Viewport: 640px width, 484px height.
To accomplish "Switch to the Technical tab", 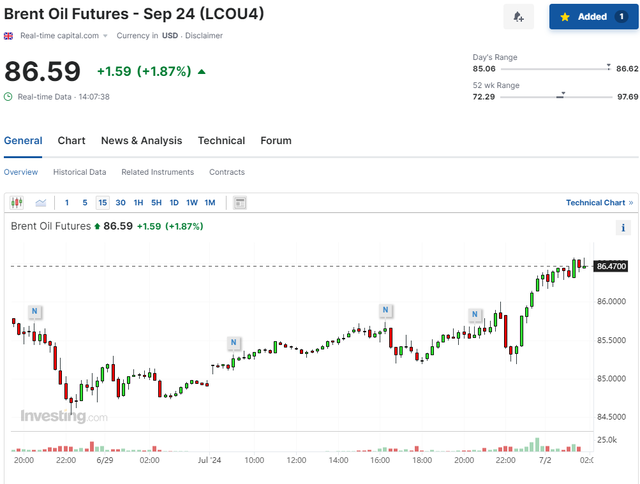I will coord(221,141).
